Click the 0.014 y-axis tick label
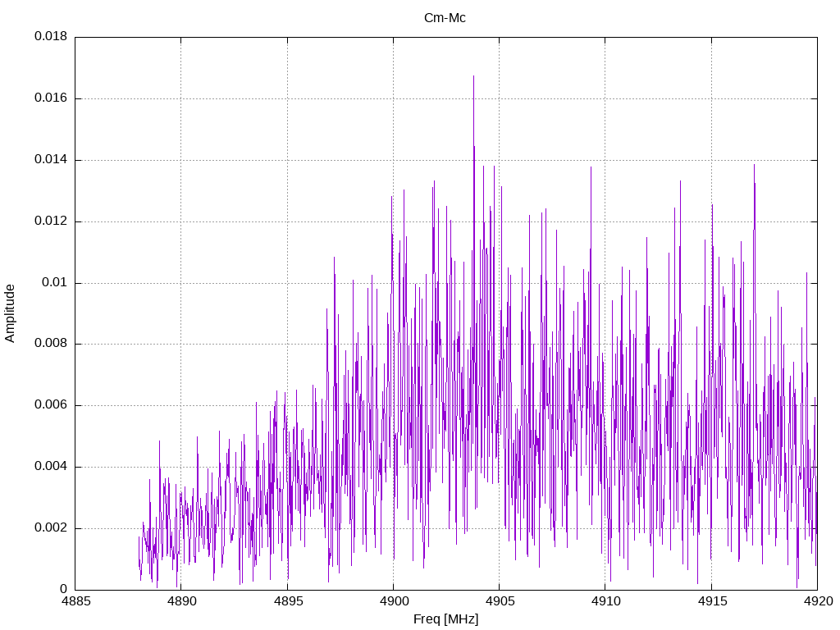Screen dimensions: 840x630 pyautogui.click(x=51, y=160)
